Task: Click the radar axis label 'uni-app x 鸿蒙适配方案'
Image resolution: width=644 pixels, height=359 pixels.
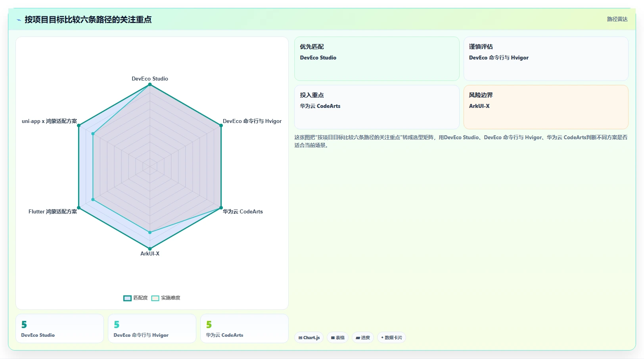Action: [50, 121]
